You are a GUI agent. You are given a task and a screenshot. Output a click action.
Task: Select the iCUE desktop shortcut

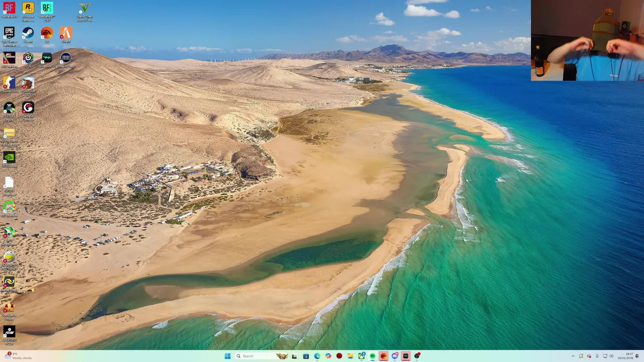pos(28,60)
